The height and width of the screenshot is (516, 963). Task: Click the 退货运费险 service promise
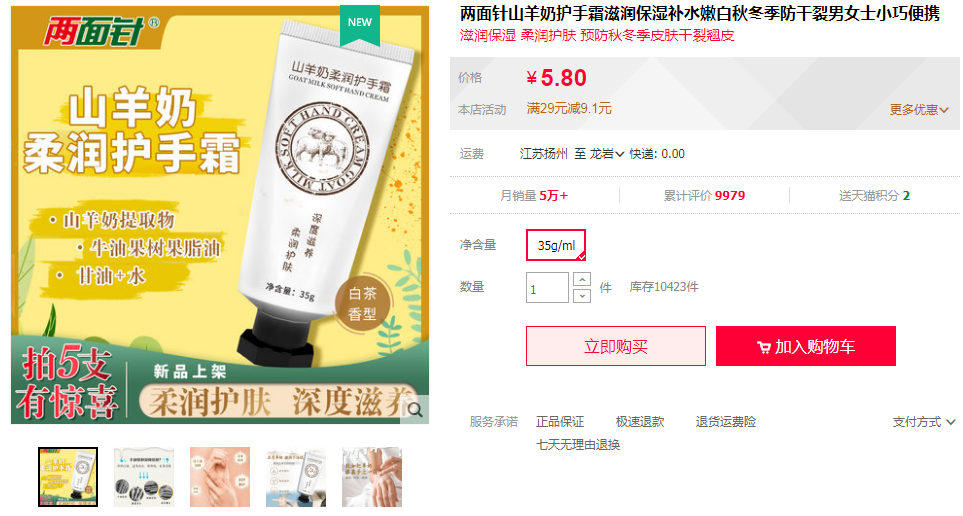[x=725, y=422]
